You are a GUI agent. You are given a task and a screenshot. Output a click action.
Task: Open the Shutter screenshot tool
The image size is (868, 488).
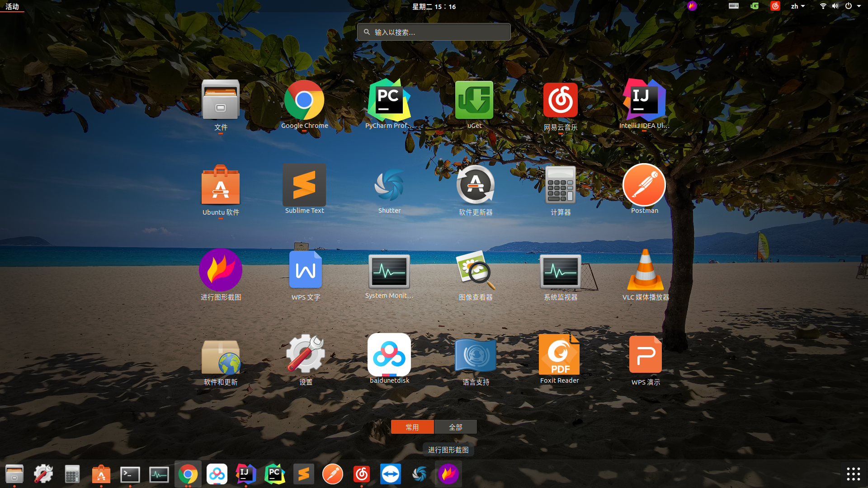[x=389, y=185]
